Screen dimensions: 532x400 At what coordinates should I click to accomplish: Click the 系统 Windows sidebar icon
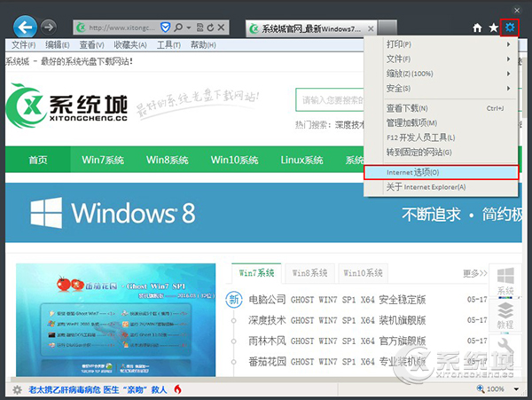point(505,280)
